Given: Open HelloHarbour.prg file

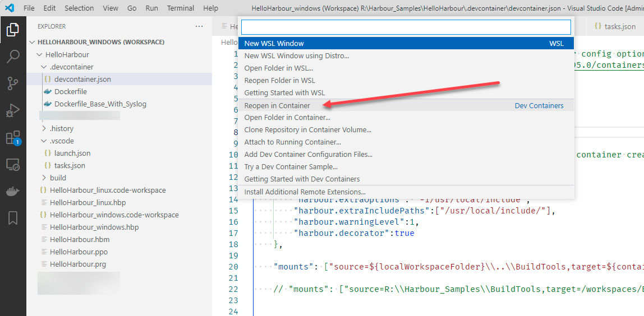Looking at the screenshot, I should pos(77,264).
